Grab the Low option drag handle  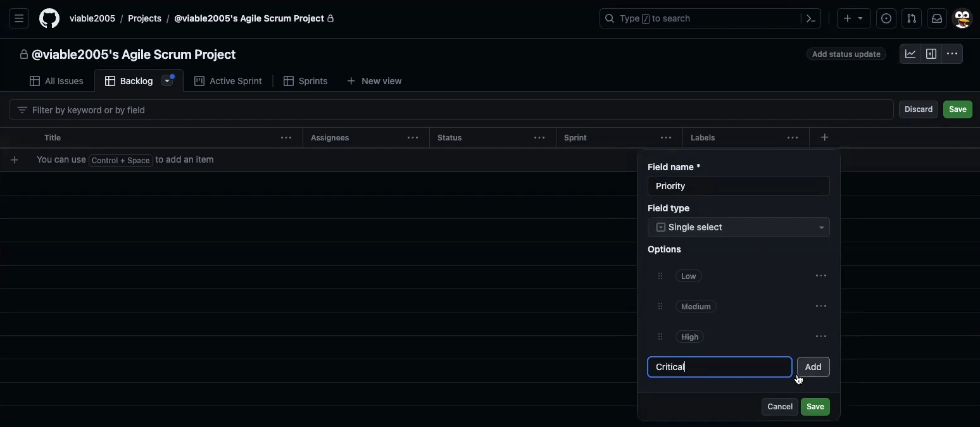click(660, 276)
